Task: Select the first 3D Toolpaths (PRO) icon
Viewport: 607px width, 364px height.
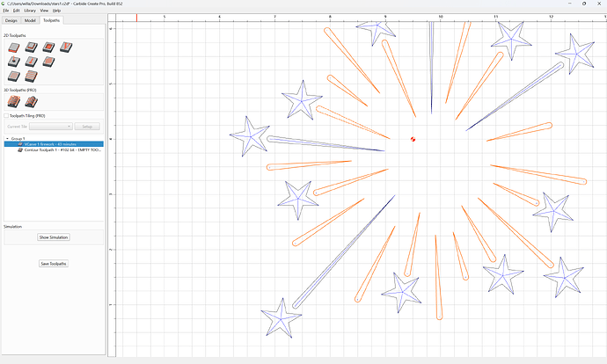Action: click(x=13, y=102)
